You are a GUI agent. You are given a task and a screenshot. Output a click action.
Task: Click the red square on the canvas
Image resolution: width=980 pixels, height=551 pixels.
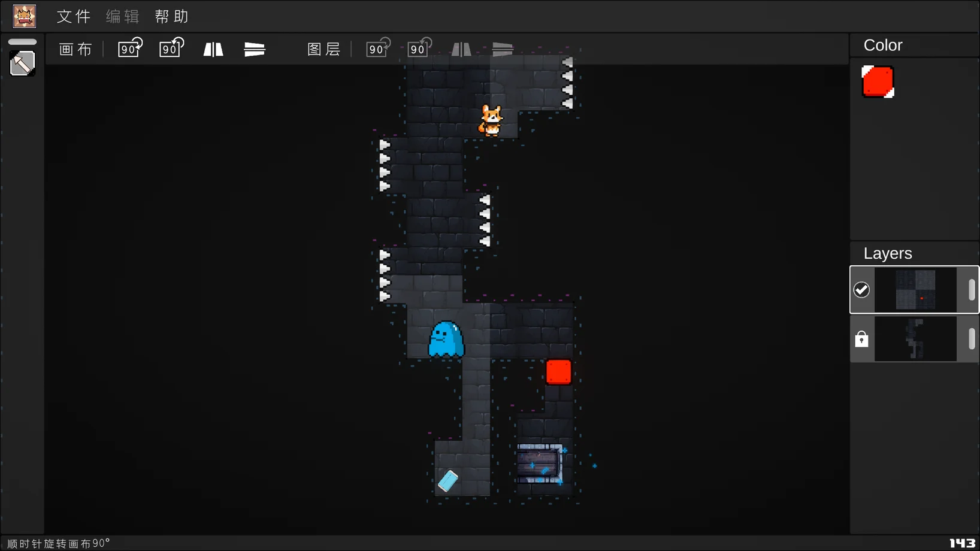559,372
